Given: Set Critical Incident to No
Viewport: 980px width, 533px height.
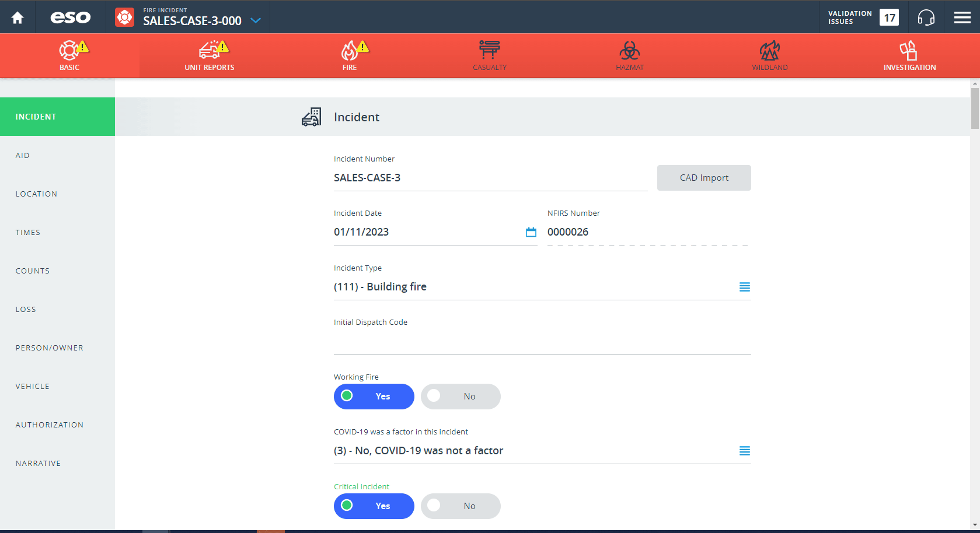Looking at the screenshot, I should (461, 506).
